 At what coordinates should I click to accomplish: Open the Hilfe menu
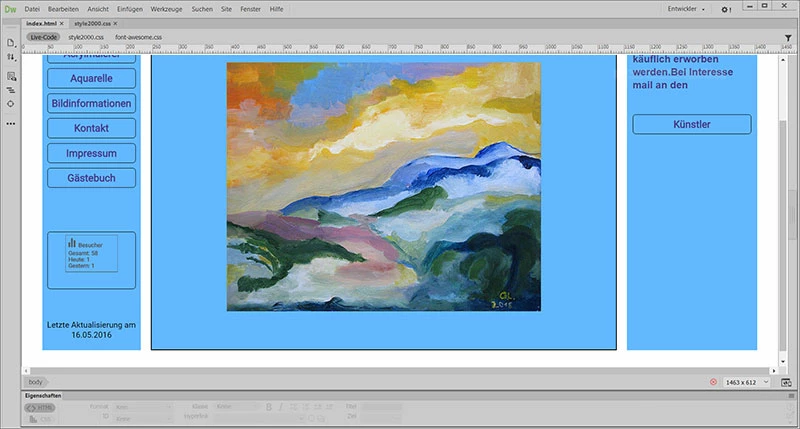(x=277, y=9)
